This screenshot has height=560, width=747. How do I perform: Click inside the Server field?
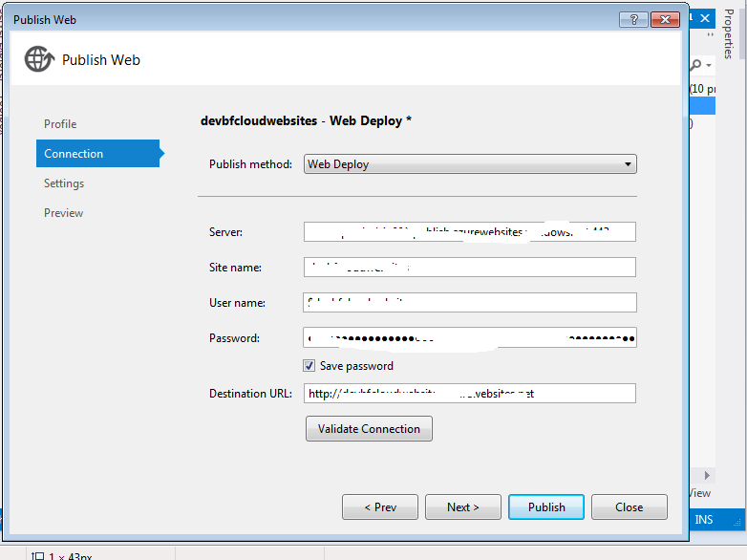pyautogui.click(x=470, y=232)
